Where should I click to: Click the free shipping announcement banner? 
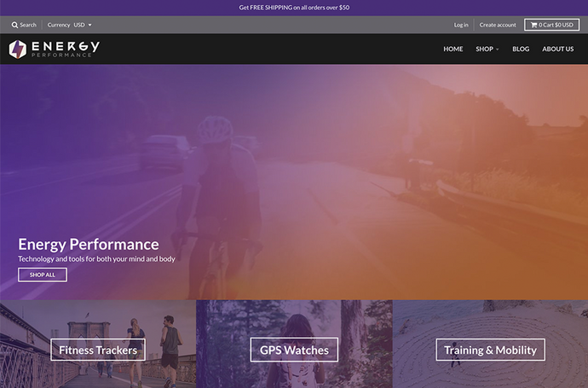(294, 8)
